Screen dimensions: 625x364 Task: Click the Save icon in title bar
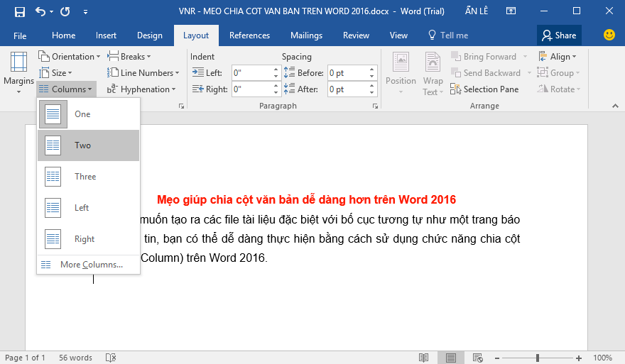pyautogui.click(x=20, y=11)
